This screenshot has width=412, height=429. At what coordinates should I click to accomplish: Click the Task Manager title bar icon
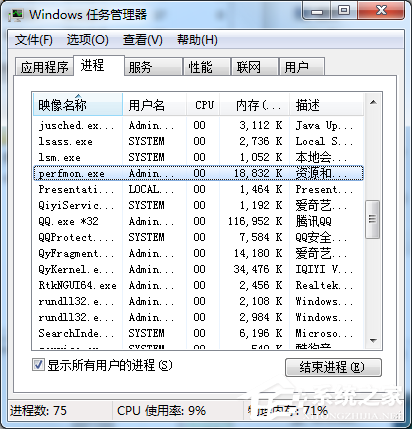16,14
